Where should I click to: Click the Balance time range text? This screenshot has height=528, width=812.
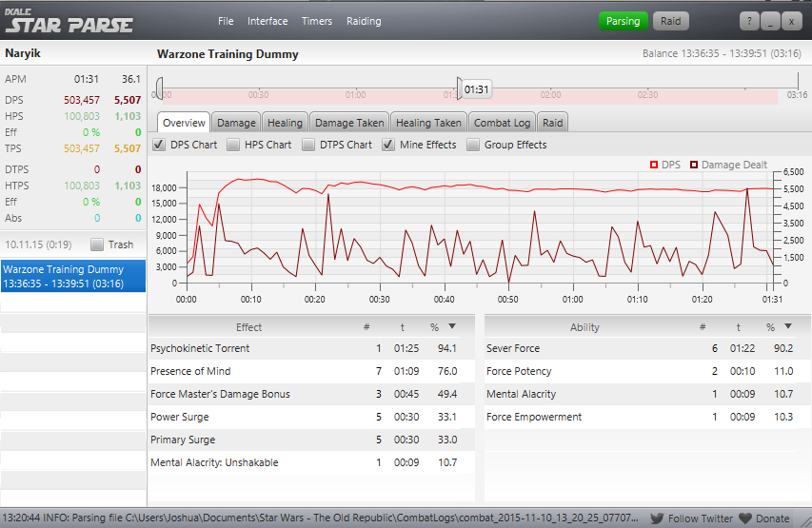point(722,53)
